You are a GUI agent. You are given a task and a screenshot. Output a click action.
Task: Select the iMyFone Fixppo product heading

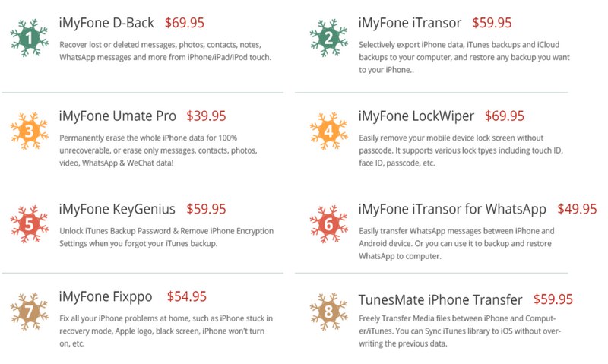point(106,297)
